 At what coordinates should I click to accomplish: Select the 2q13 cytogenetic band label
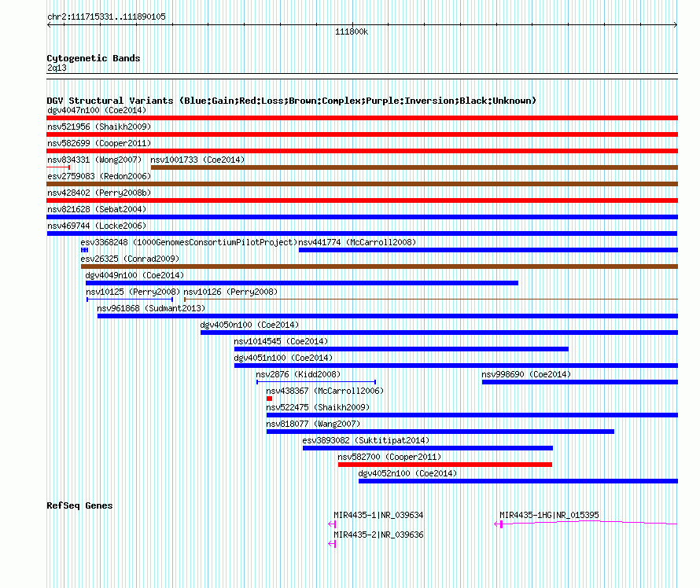click(57, 68)
